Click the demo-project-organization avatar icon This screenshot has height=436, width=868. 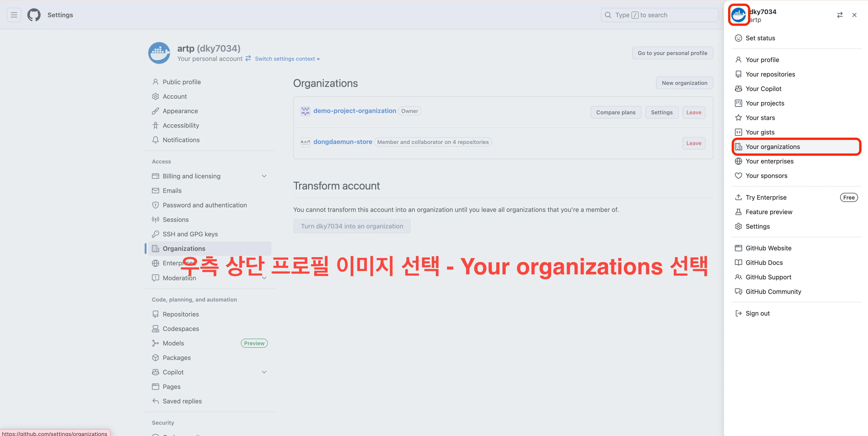(305, 111)
